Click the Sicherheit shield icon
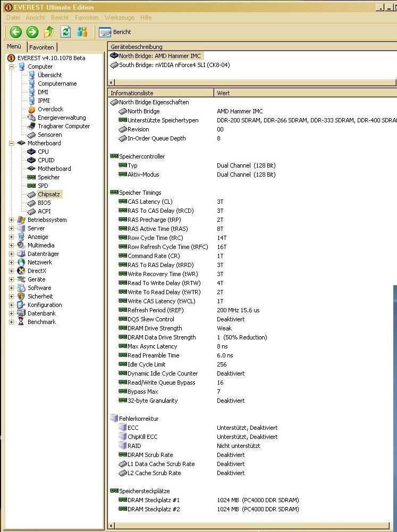The height and width of the screenshot is (532, 397). pos(21,296)
